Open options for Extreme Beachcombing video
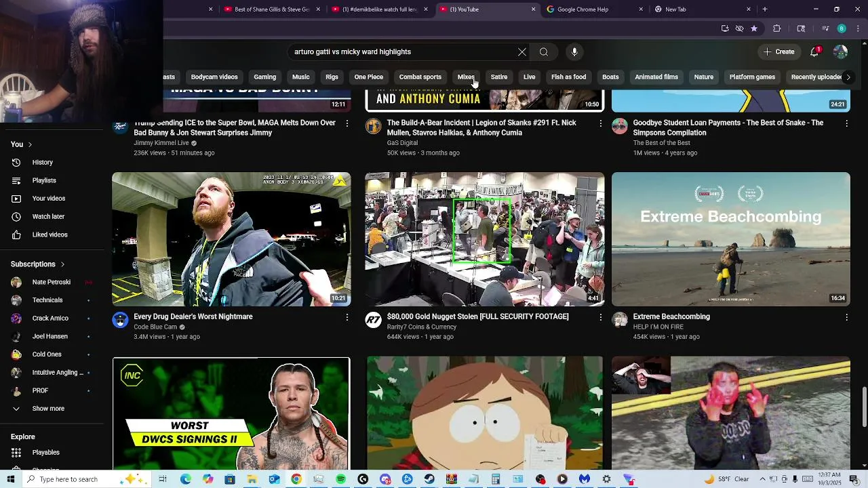The image size is (868, 488). click(x=846, y=317)
